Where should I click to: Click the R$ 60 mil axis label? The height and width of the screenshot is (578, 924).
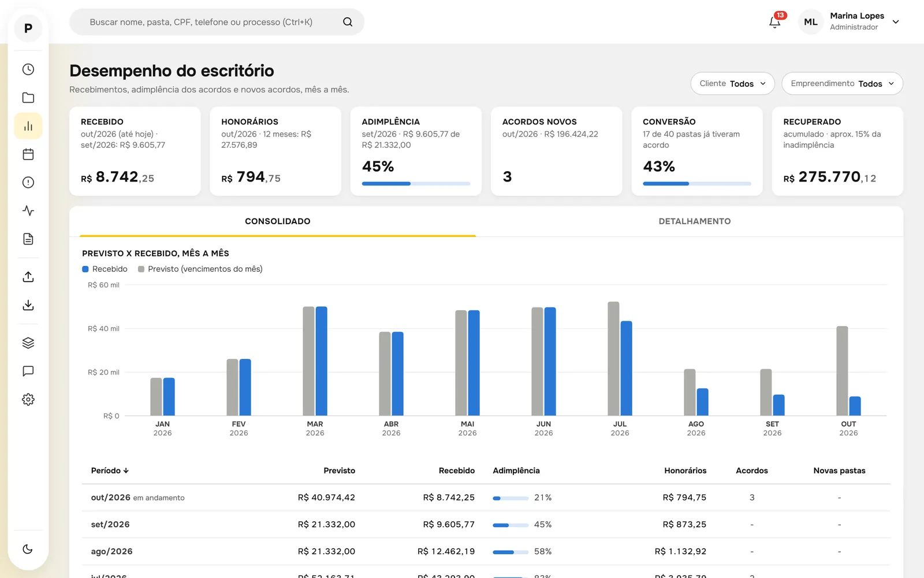click(x=103, y=285)
